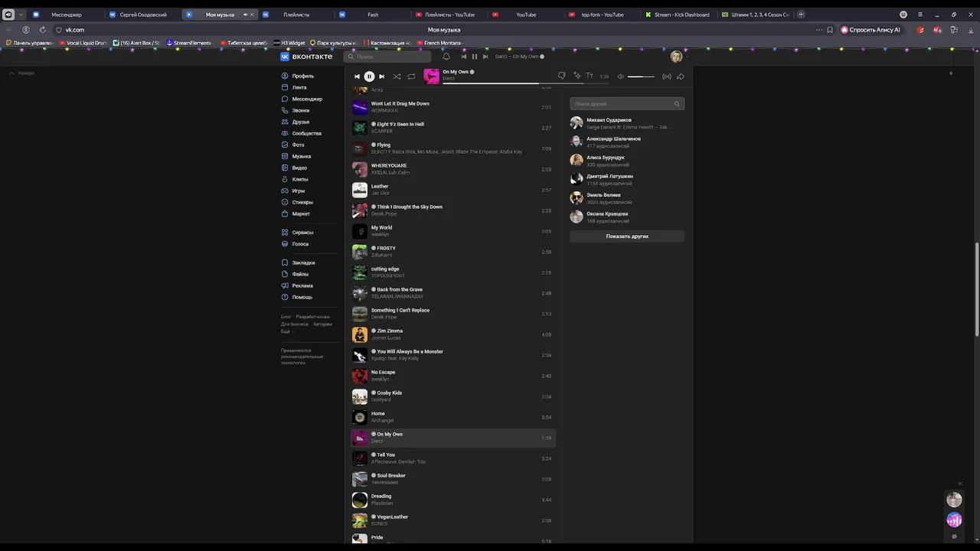The width and height of the screenshot is (980, 551).
Task: Next track in header mini player
Action: coord(485,57)
